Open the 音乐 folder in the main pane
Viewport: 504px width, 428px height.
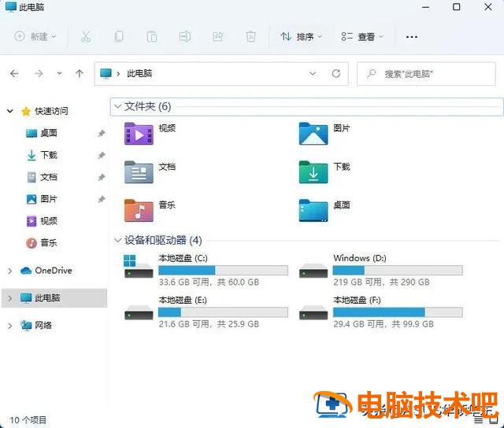click(x=139, y=211)
